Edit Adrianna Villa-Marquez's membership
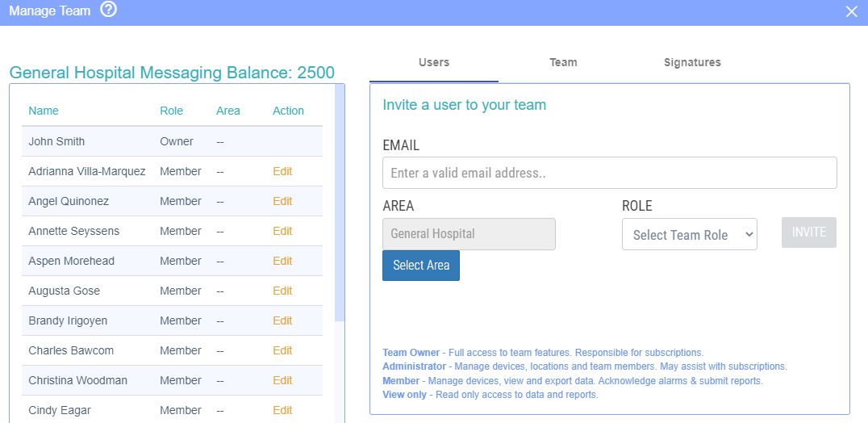868x423 pixels. (x=282, y=171)
